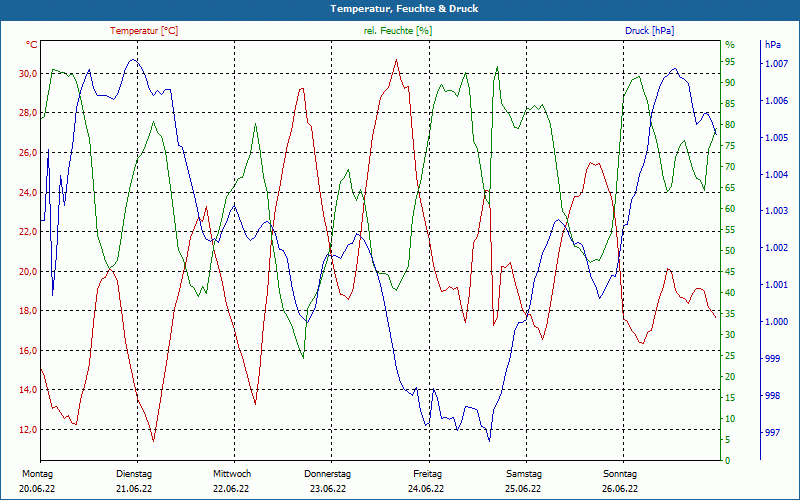Click the 'Donnerstag' day label
Screen dimensions: 800x500
click(x=328, y=474)
